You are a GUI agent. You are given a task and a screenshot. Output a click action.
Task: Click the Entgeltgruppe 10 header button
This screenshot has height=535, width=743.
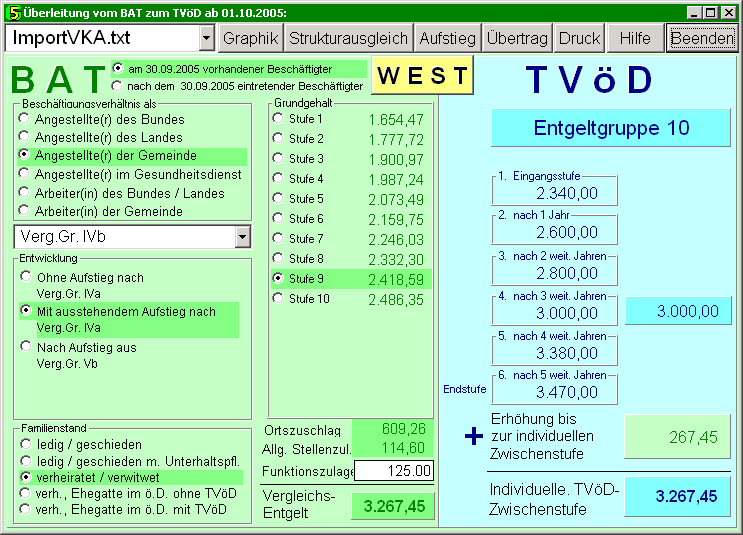click(x=611, y=128)
